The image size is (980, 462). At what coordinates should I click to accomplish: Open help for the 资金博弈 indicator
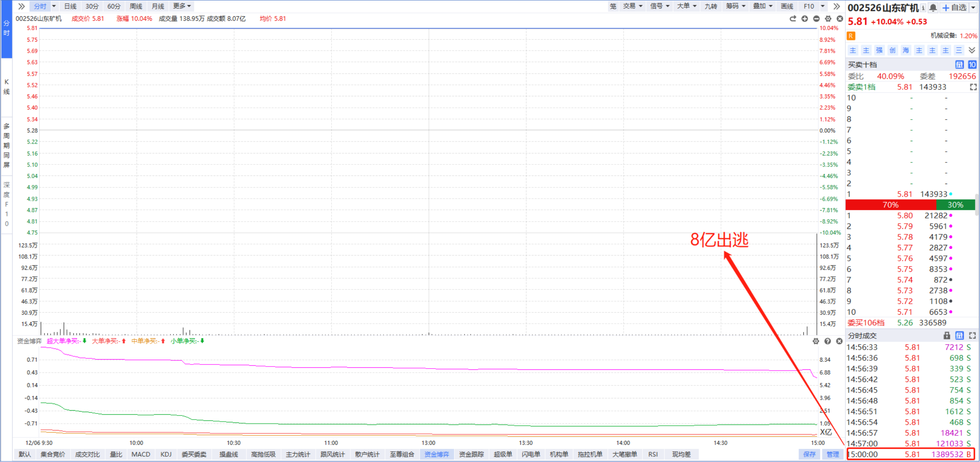(x=827, y=341)
